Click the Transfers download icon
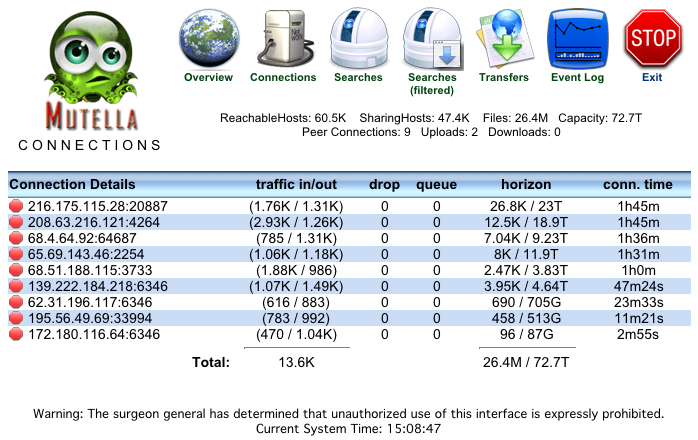The image size is (698, 440). point(504,38)
